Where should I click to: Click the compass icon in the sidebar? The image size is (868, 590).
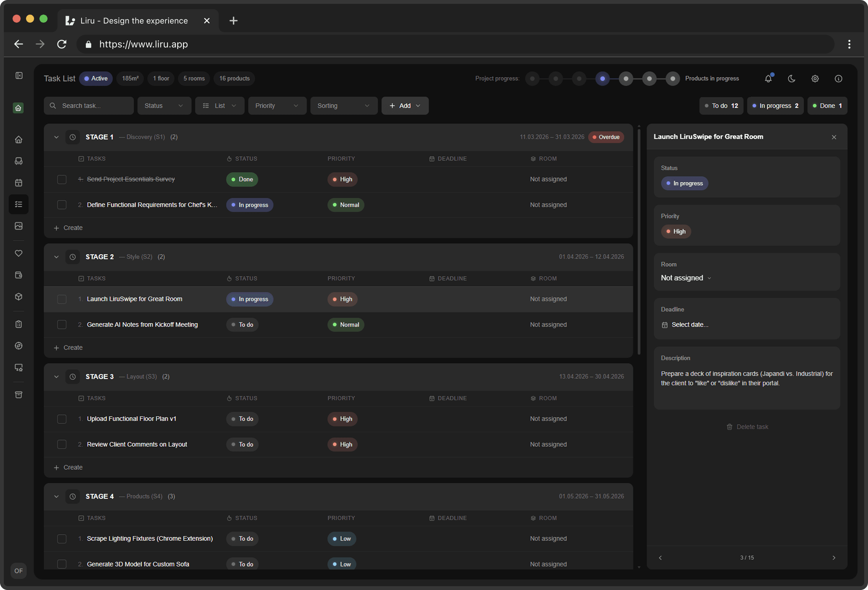click(18, 345)
